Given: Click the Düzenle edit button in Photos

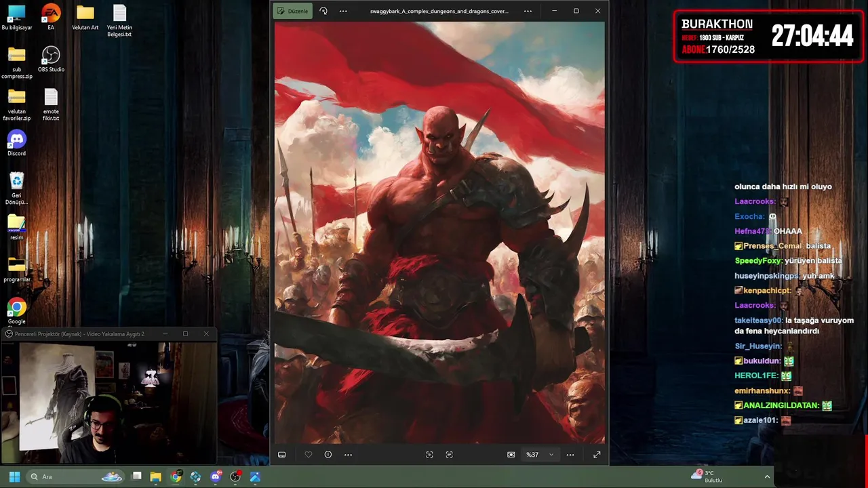Looking at the screenshot, I should click(293, 11).
